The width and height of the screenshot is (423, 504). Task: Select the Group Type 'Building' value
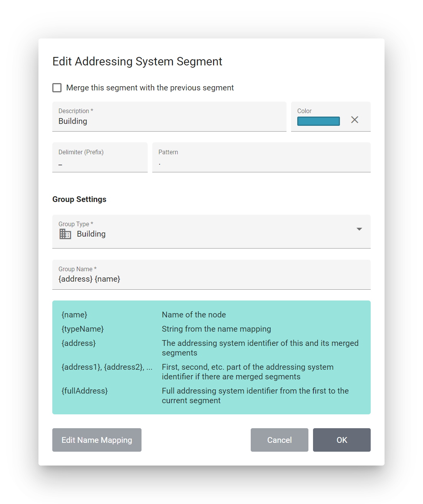[x=91, y=234]
